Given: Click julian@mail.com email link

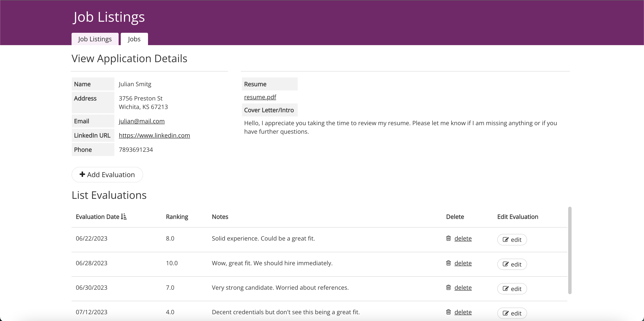Looking at the screenshot, I should click(x=141, y=121).
